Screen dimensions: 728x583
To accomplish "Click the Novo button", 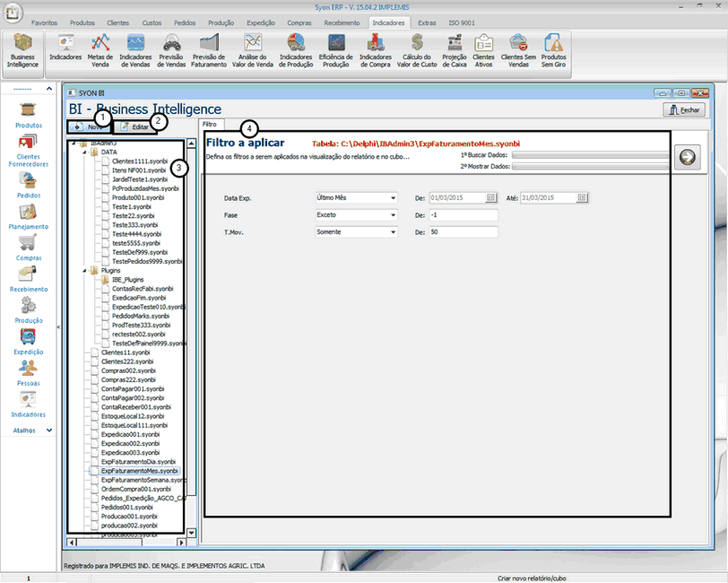I will (89, 128).
